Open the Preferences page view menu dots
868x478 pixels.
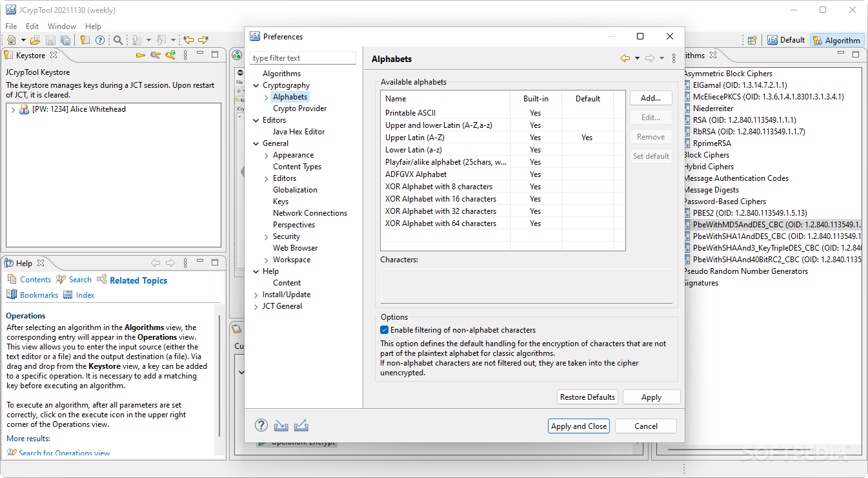coord(674,58)
